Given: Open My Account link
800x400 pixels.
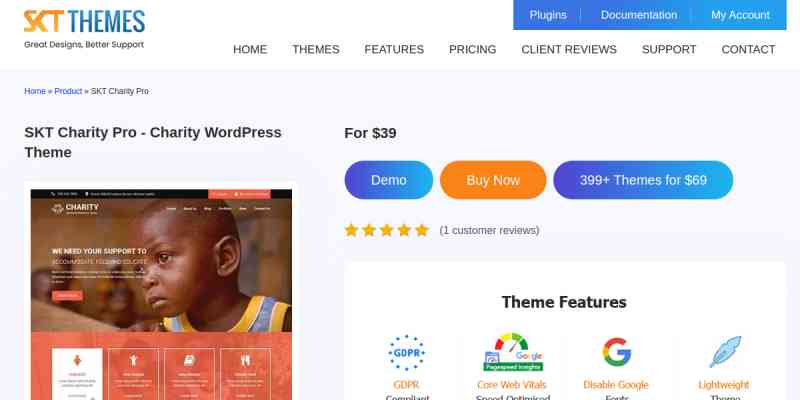Looking at the screenshot, I should click(x=740, y=15).
